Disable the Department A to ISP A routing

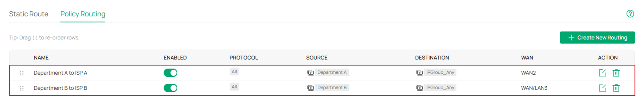(x=170, y=73)
